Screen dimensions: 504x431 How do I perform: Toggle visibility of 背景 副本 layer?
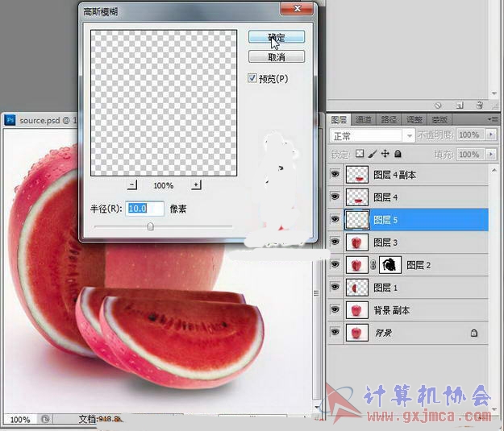point(335,310)
